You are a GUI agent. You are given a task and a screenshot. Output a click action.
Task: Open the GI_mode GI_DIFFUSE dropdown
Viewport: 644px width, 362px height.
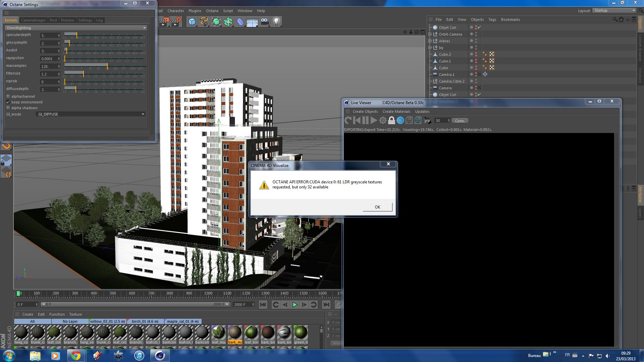pyautogui.click(x=91, y=114)
